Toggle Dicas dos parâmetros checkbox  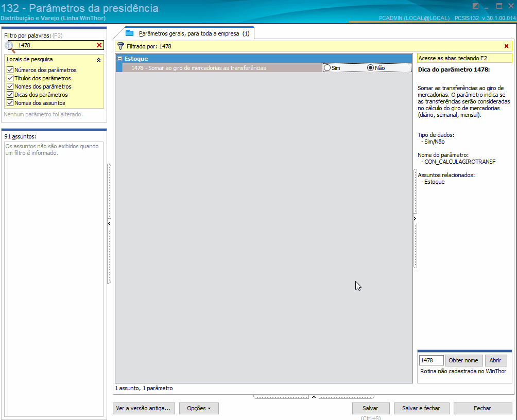(x=10, y=95)
